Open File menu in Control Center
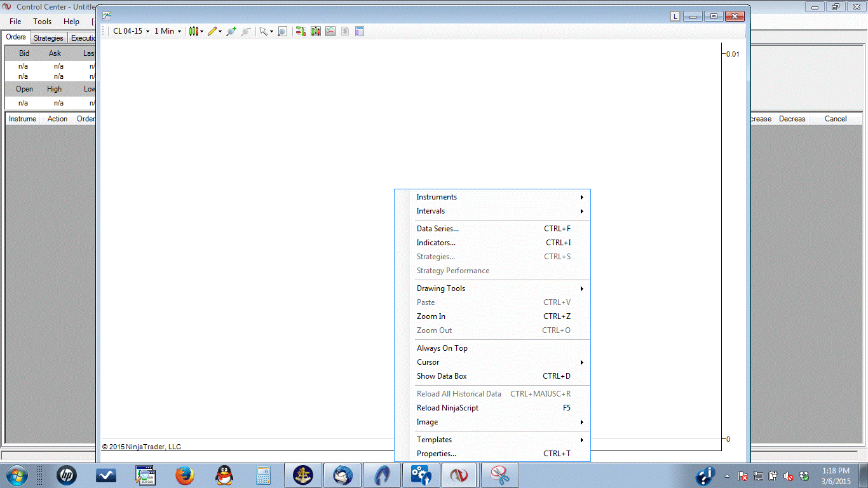The width and height of the screenshot is (868, 488). [x=15, y=22]
